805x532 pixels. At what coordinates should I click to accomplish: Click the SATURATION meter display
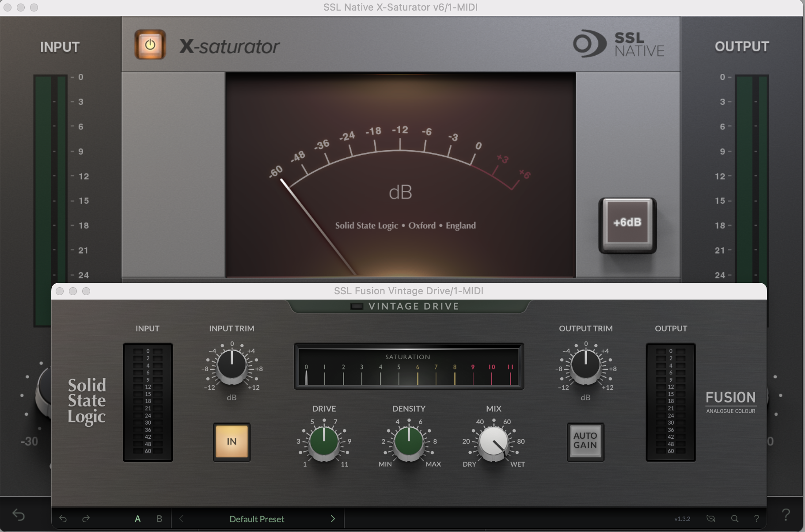click(x=409, y=366)
